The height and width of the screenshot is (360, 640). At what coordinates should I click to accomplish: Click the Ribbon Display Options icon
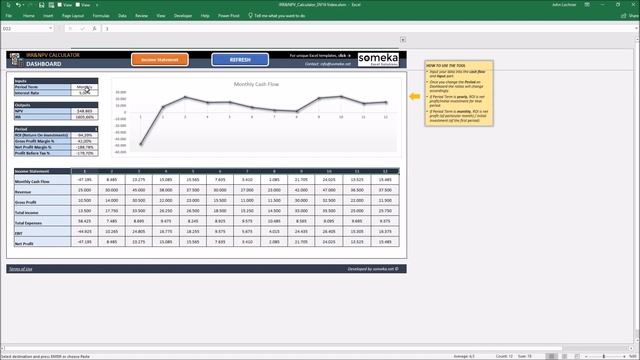(587, 4)
